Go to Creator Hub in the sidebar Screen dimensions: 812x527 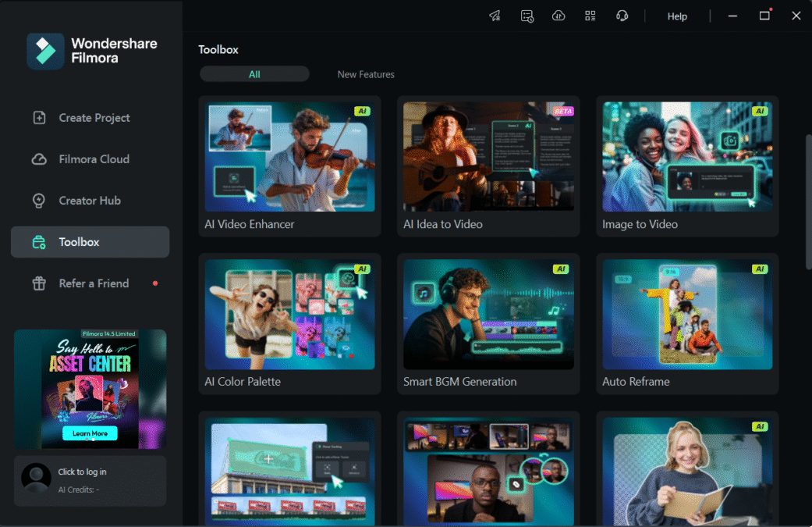tap(90, 201)
